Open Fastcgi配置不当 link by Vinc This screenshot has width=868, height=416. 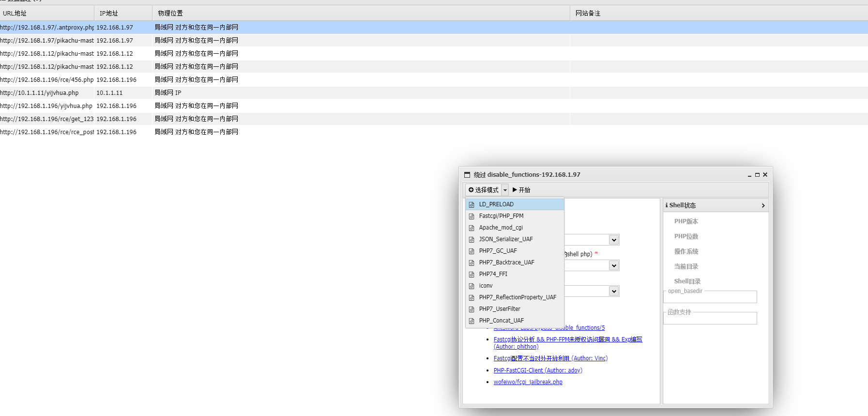[x=550, y=358]
